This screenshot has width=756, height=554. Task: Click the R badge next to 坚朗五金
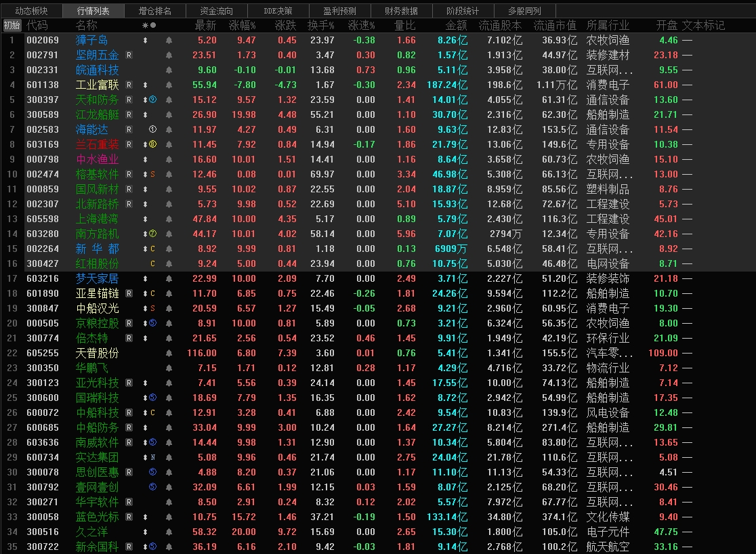129,55
